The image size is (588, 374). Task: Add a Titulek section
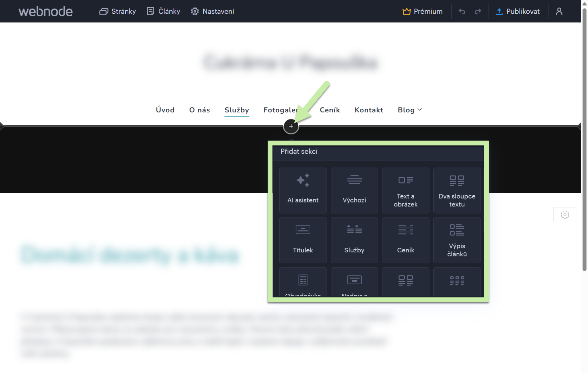tap(303, 240)
